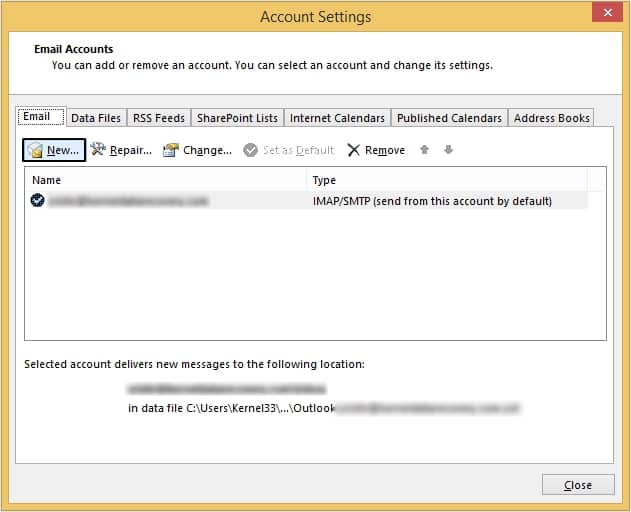
Task: Click the Repair tools icon
Action: click(x=98, y=150)
